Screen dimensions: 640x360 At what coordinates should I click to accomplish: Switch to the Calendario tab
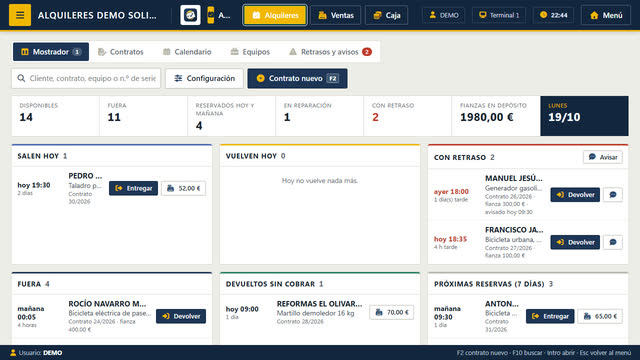point(187,52)
